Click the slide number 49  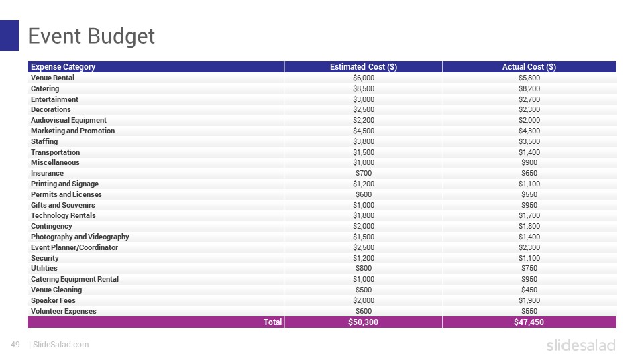pyautogui.click(x=15, y=345)
